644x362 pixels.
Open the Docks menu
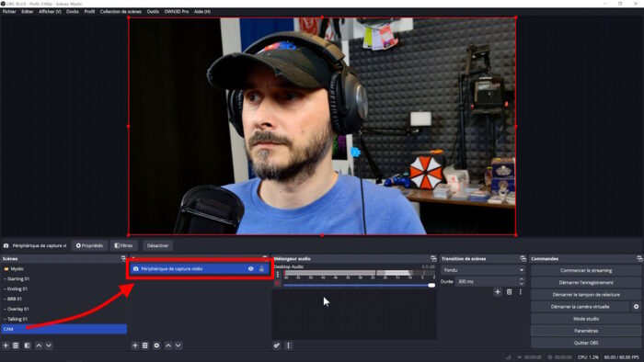[73, 11]
